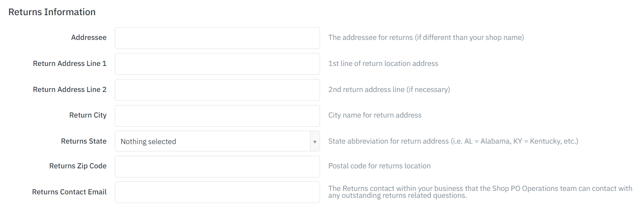The height and width of the screenshot is (210, 644).
Task: Click the "Returns State" label text
Action: [83, 141]
